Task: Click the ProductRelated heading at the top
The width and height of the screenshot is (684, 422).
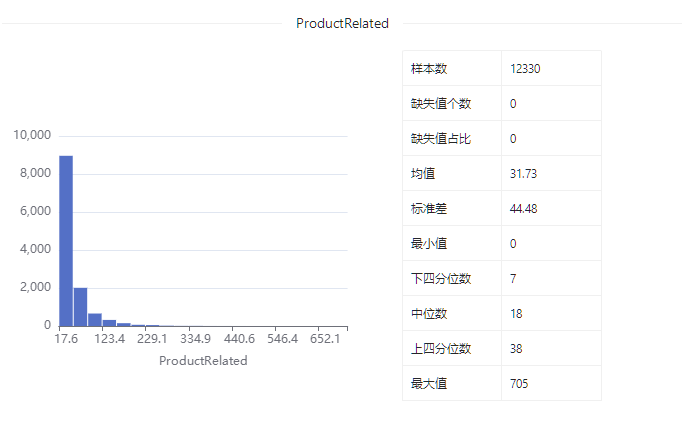Action: coord(342,23)
